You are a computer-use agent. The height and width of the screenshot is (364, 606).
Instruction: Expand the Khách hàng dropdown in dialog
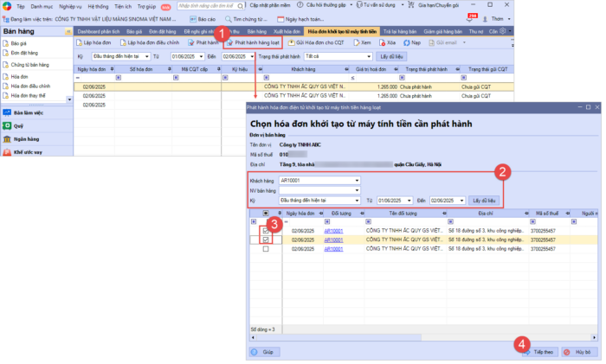[357, 181]
